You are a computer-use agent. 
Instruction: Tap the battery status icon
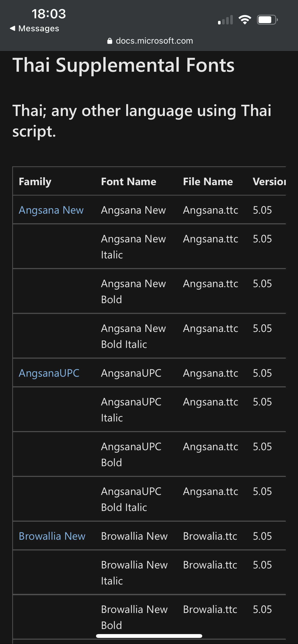(x=267, y=20)
